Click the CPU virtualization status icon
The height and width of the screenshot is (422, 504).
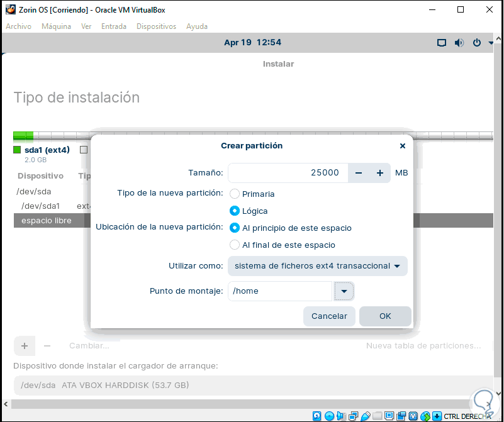click(x=413, y=416)
